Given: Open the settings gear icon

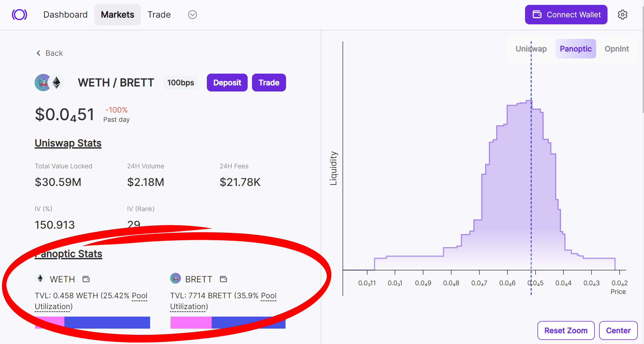Looking at the screenshot, I should coord(622,15).
